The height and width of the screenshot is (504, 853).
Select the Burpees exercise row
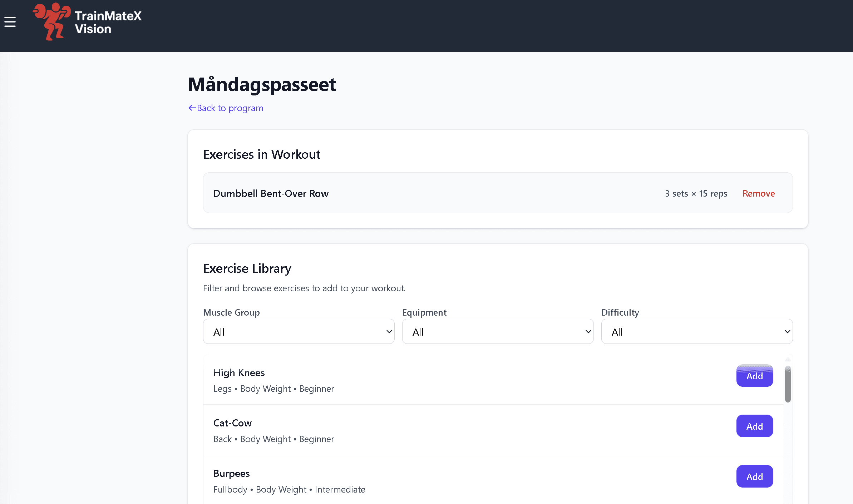tap(429, 480)
